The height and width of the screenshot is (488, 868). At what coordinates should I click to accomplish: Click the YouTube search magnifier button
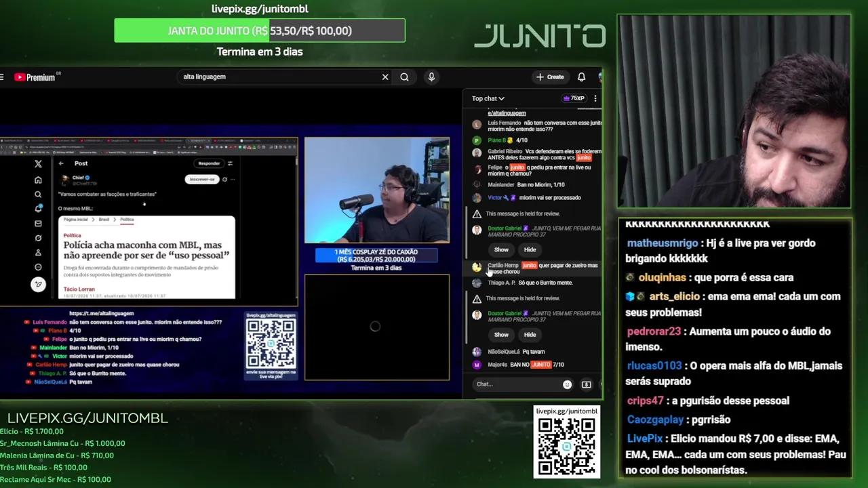pyautogui.click(x=404, y=77)
